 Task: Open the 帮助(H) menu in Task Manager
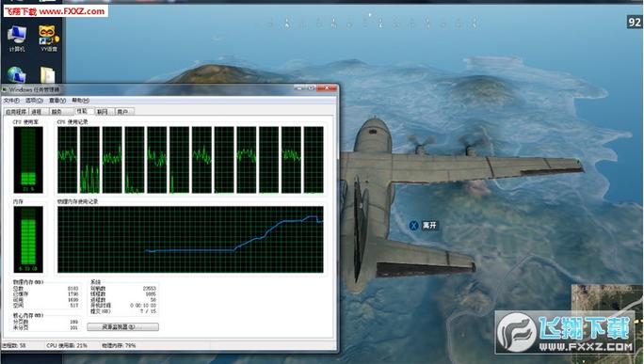click(81, 100)
